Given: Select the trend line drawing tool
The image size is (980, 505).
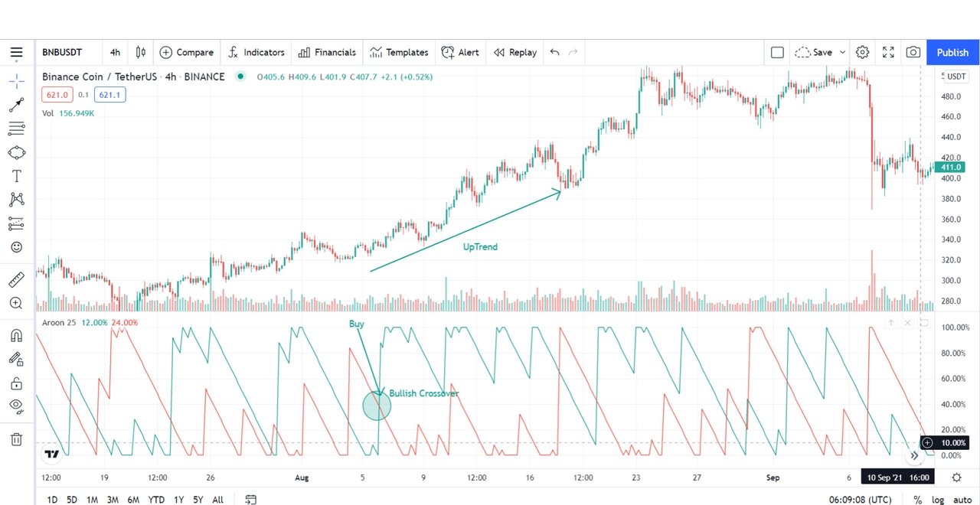Looking at the screenshot, I should (16, 105).
